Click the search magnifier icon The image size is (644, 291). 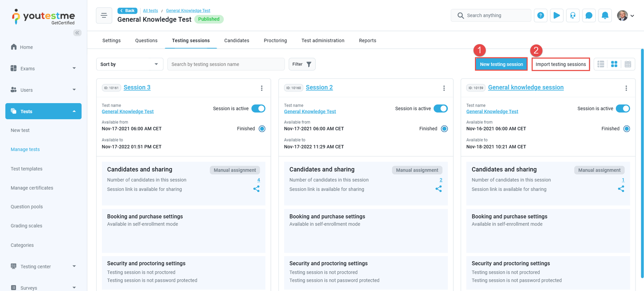click(460, 15)
